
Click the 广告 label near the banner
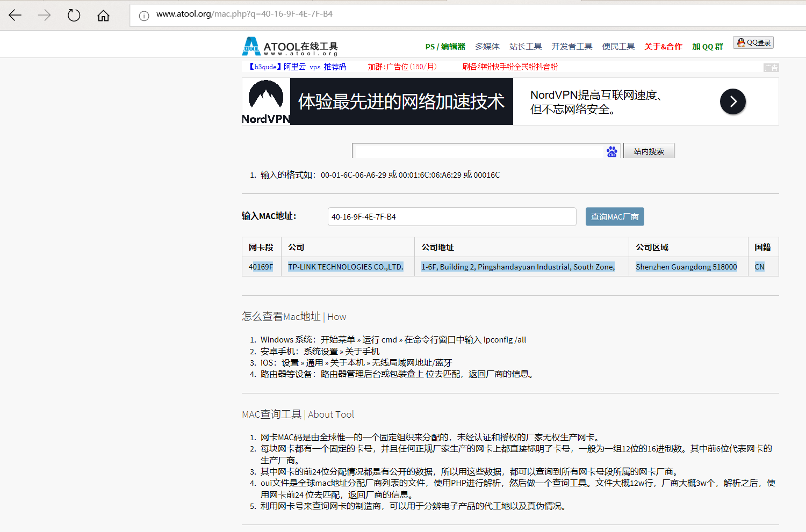771,68
